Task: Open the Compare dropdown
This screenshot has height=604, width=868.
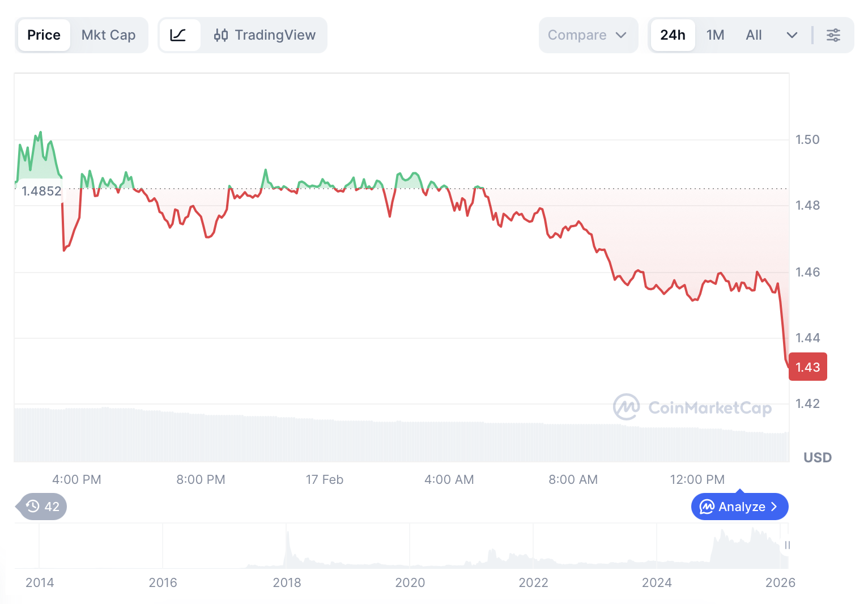Action: pos(588,35)
